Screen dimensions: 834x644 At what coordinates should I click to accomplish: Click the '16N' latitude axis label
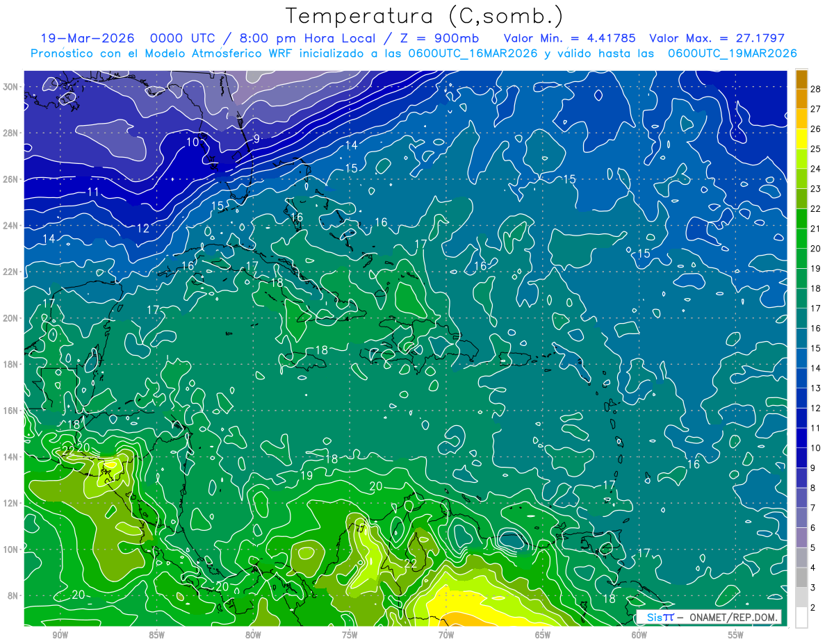(11, 411)
